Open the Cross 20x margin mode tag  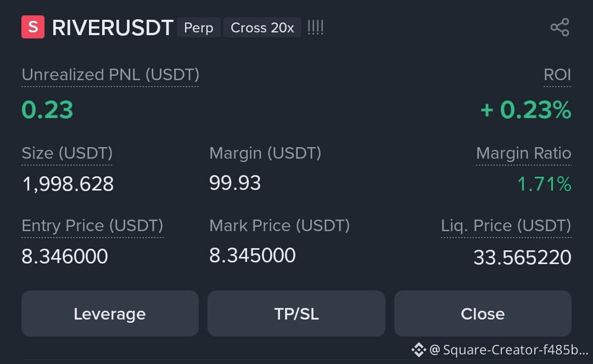(262, 27)
